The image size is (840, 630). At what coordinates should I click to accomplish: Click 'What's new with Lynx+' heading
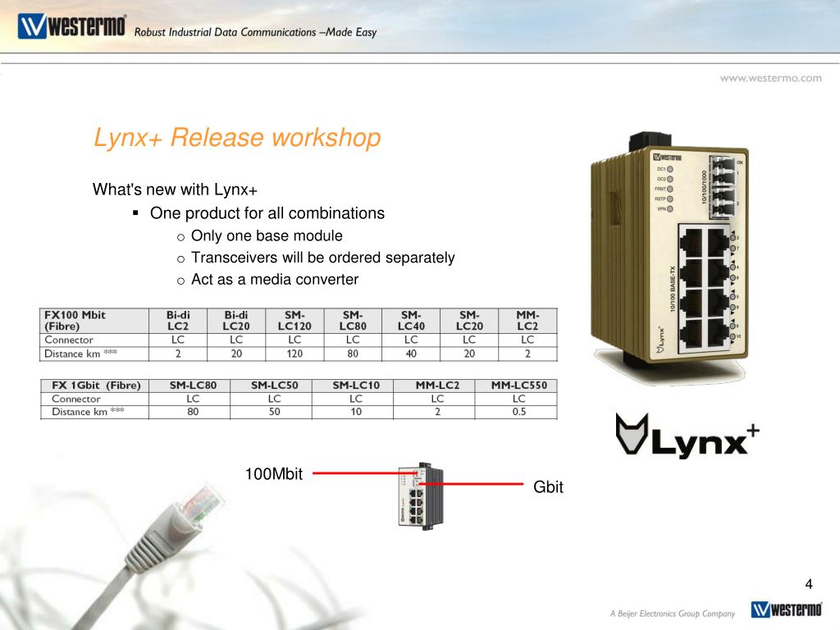pyautogui.click(x=175, y=189)
